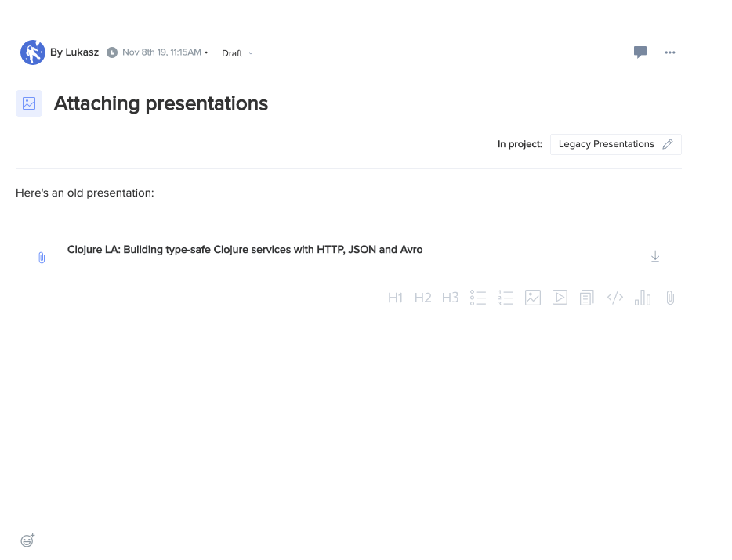Insert a bulleted list
The width and height of the screenshot is (732, 560).
[478, 298]
